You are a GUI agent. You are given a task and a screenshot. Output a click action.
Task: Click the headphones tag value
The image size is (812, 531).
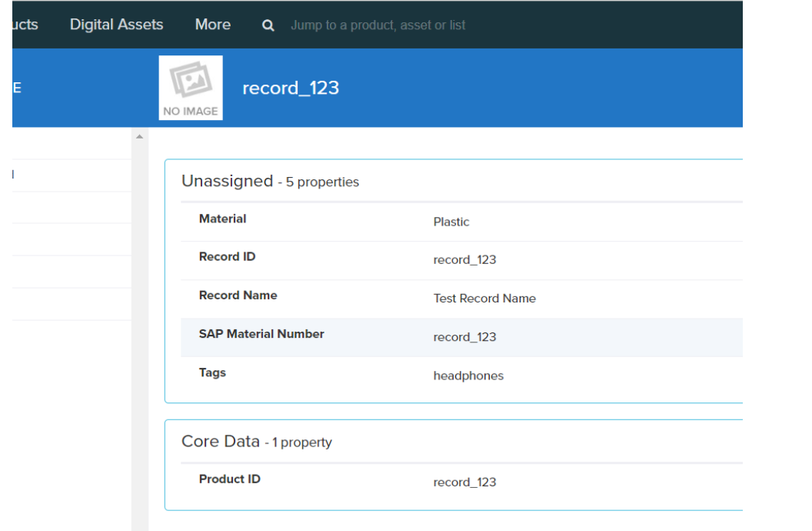[468, 376]
